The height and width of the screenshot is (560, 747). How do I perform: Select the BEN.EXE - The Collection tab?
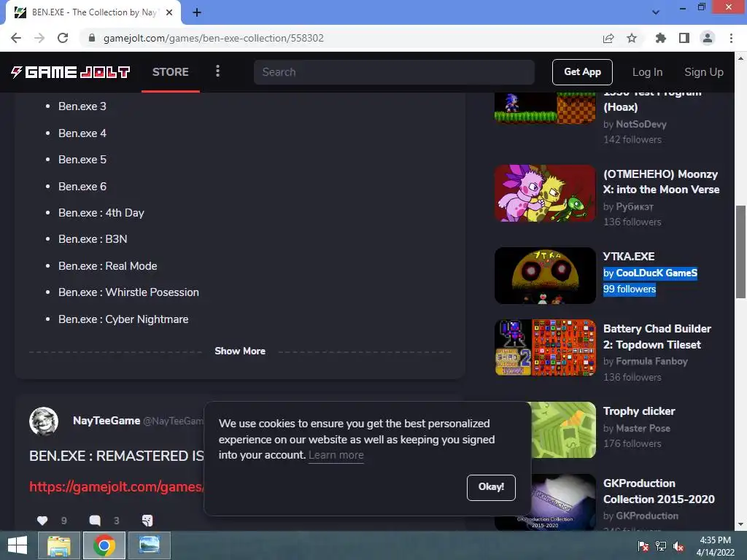pyautogui.click(x=93, y=12)
